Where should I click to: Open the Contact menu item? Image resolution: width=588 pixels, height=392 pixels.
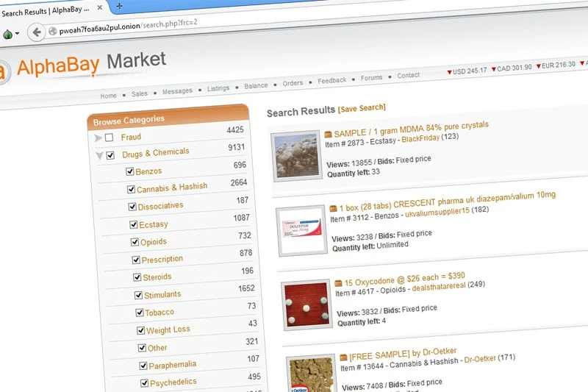409,75
